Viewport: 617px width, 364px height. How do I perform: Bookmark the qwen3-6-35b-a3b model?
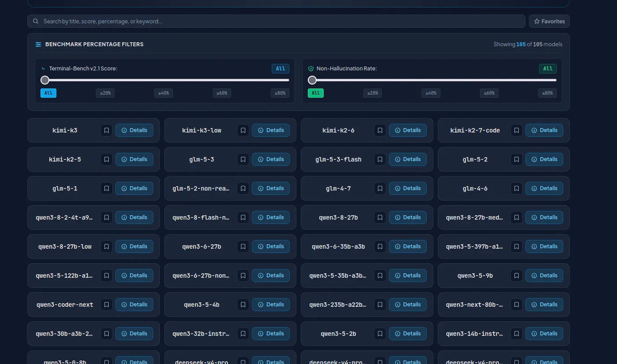tap(380, 246)
